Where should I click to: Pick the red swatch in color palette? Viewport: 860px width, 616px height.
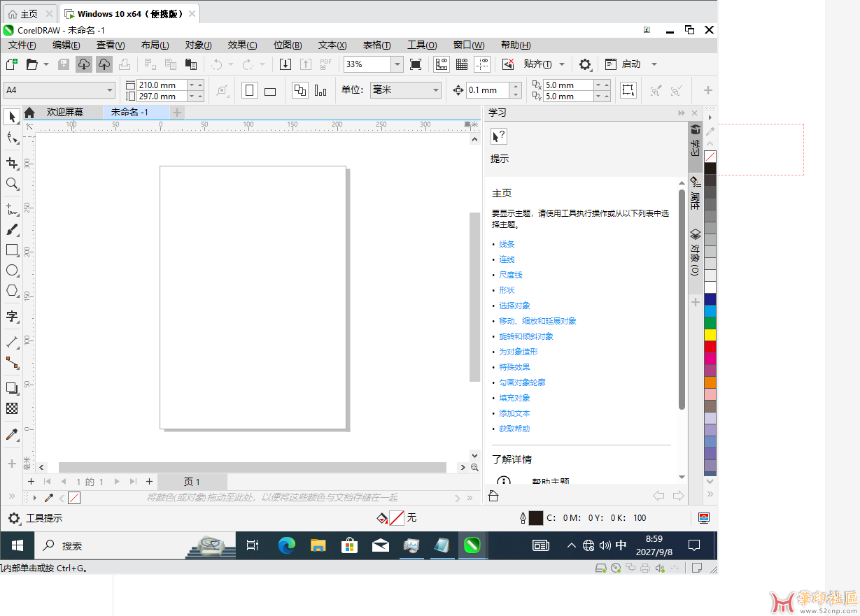click(710, 346)
